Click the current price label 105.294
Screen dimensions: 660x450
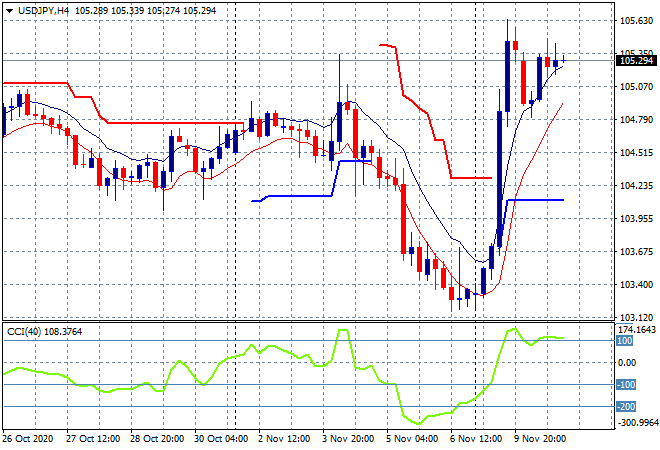[636, 61]
